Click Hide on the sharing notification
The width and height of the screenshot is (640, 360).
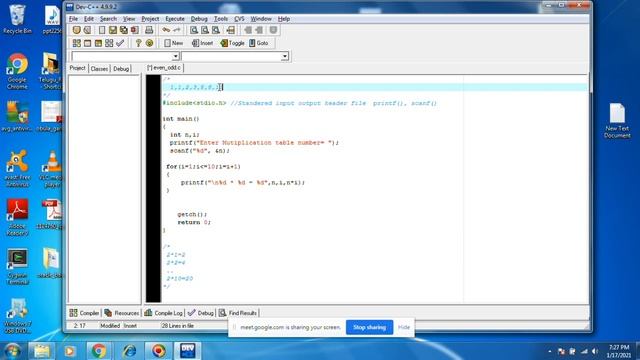point(404,327)
